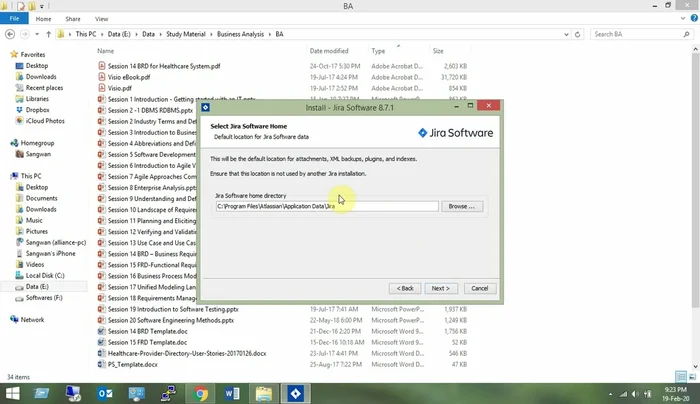The height and width of the screenshot is (404, 700).
Task: Open Outlook from taskbar
Action: pos(105,393)
